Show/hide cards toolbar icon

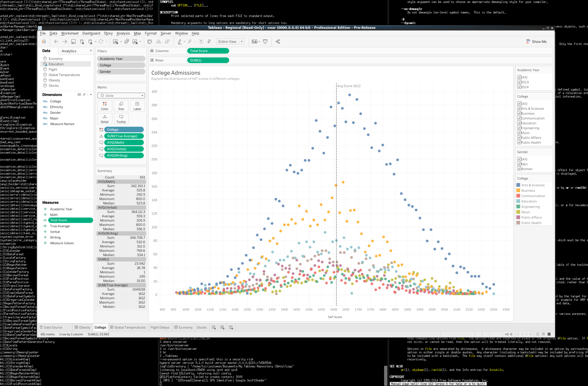pyautogui.click(x=255, y=41)
